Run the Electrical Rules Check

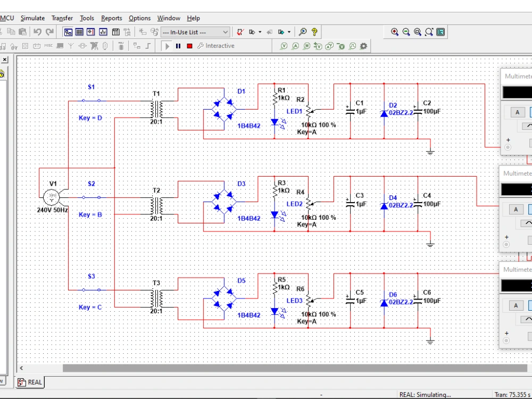[x=241, y=32]
